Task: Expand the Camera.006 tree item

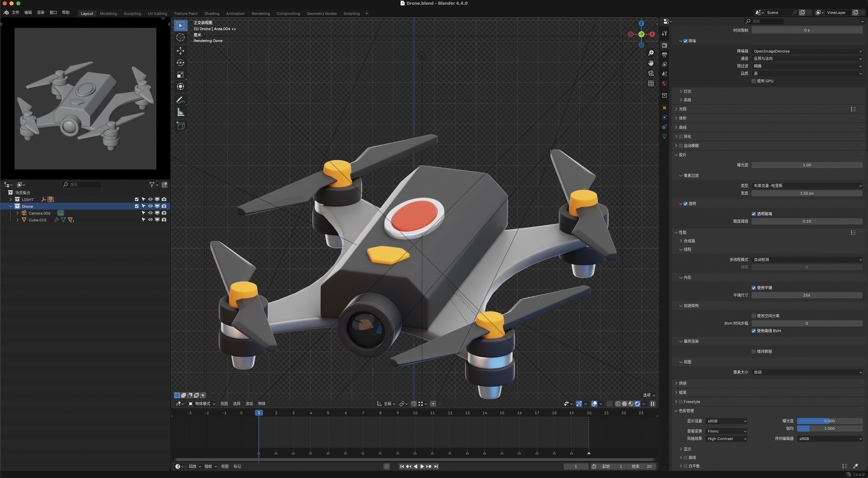Action: point(17,213)
